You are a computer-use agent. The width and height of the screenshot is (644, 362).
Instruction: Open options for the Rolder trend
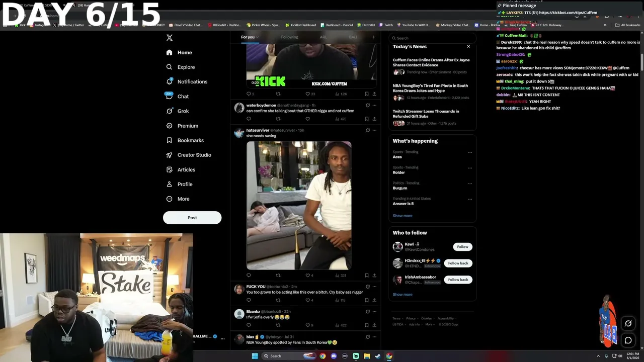pos(470,168)
